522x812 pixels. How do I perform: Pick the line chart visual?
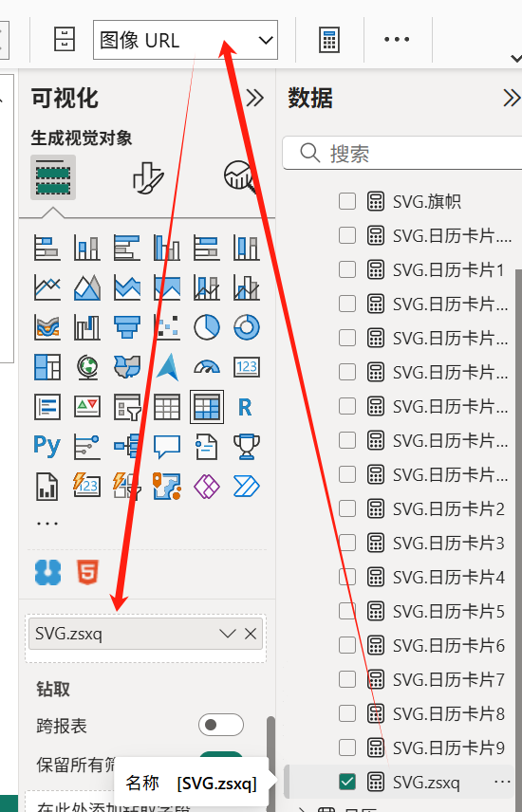(x=47, y=286)
